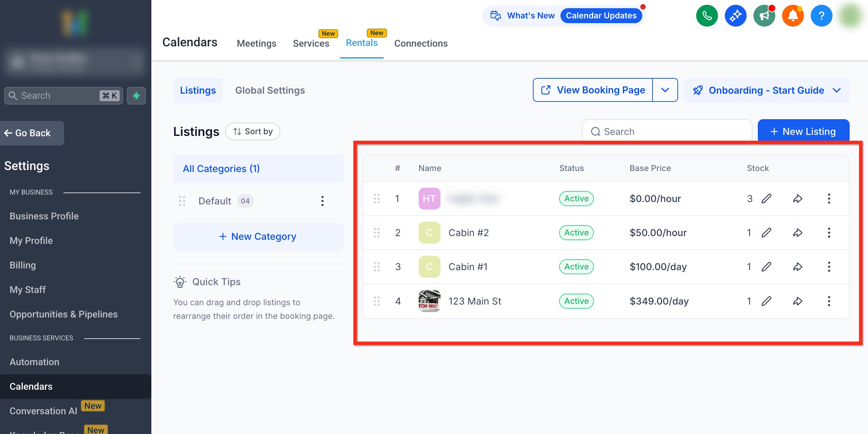Switch to the Services tab
The height and width of the screenshot is (434, 868).
[x=311, y=44]
